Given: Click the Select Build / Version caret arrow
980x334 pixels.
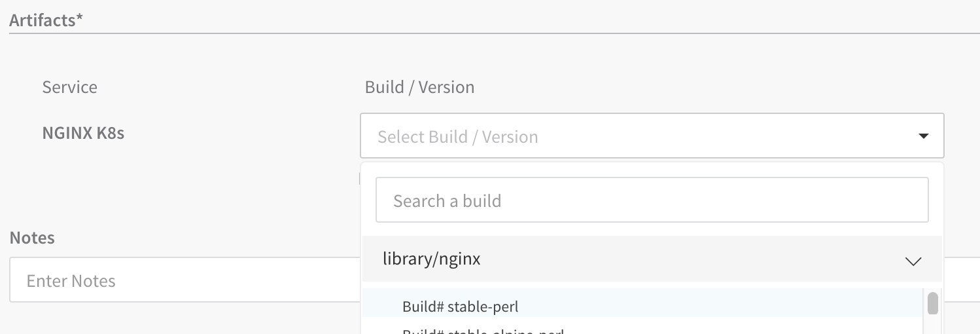Looking at the screenshot, I should (x=923, y=136).
